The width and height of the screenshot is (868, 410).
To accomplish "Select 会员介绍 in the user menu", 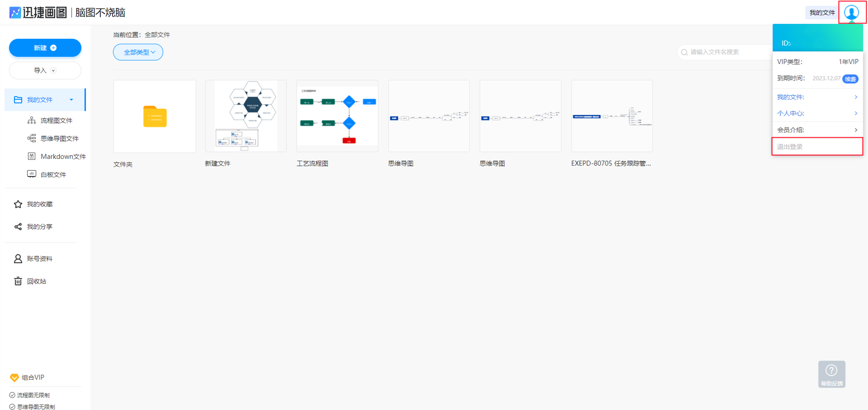I will pyautogui.click(x=816, y=130).
